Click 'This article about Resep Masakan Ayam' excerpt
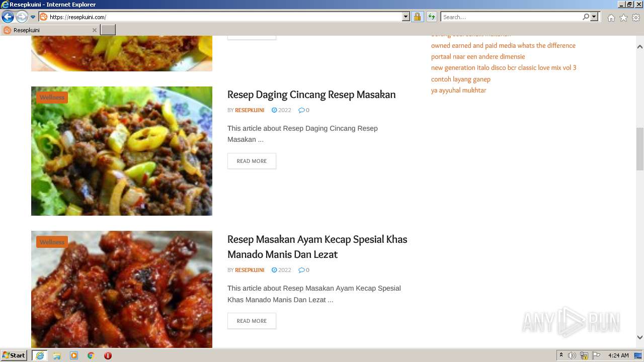 [x=314, y=294]
